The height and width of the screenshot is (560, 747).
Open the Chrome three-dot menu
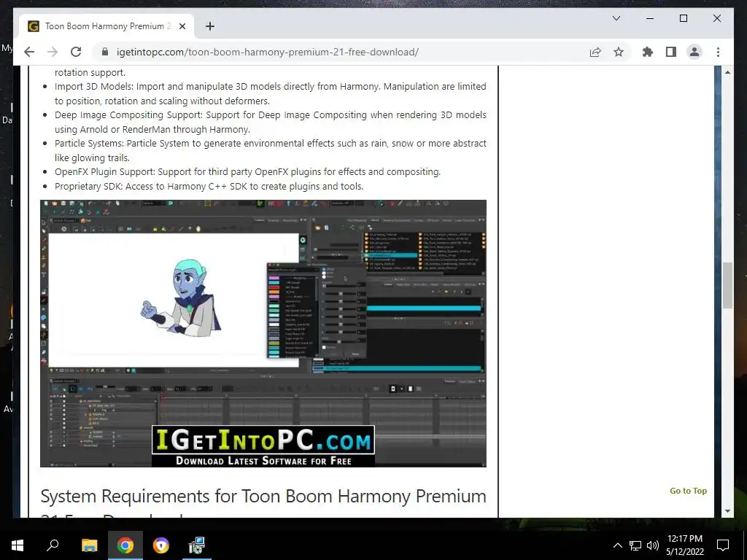point(718,52)
